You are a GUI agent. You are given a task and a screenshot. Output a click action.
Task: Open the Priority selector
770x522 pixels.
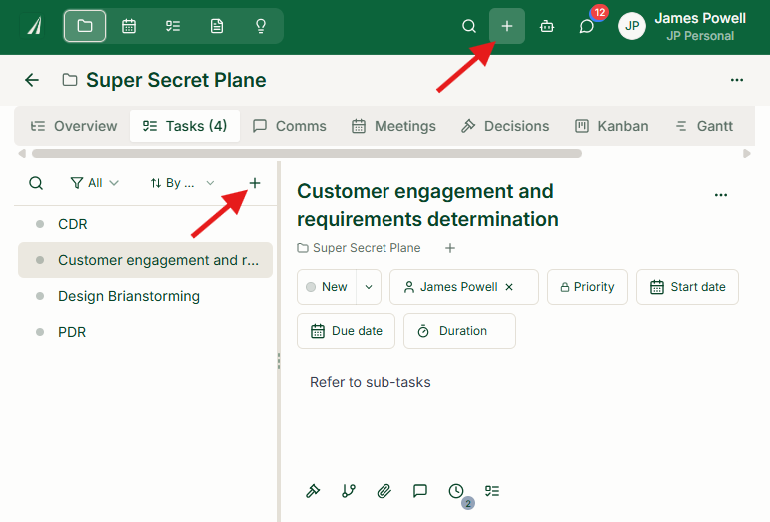click(x=587, y=287)
